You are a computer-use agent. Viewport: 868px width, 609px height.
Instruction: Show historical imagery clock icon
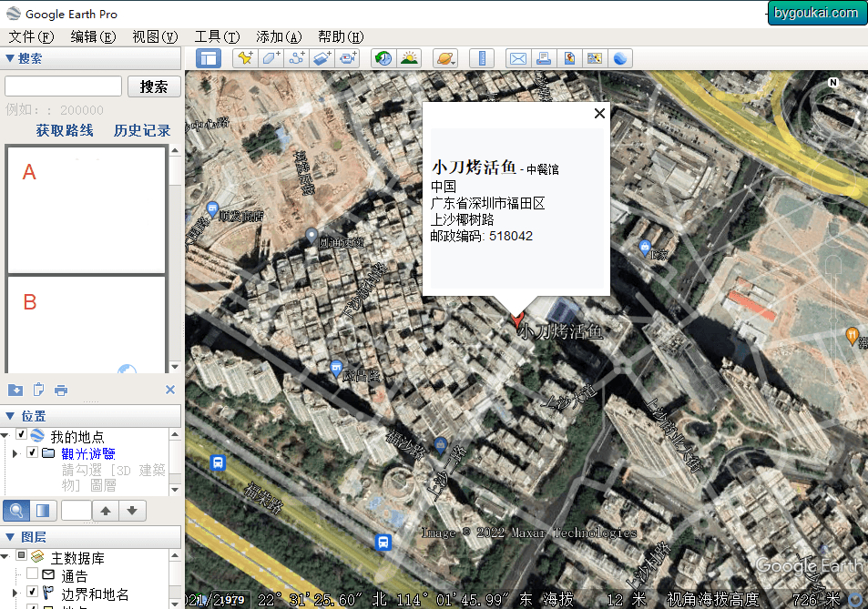[383, 58]
